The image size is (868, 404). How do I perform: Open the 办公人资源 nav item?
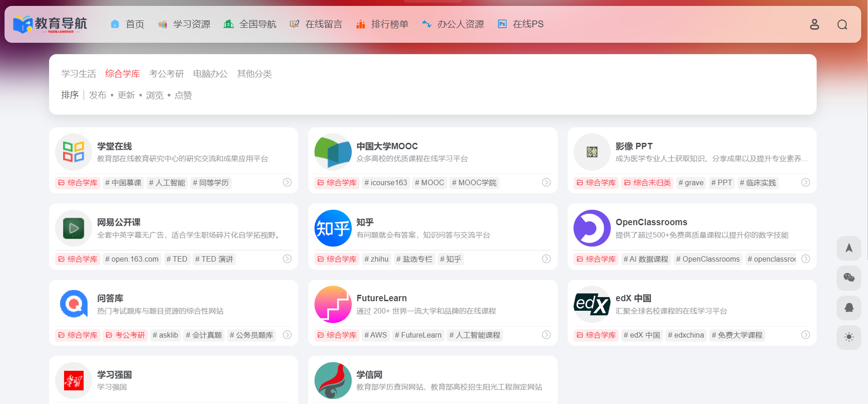coord(453,24)
